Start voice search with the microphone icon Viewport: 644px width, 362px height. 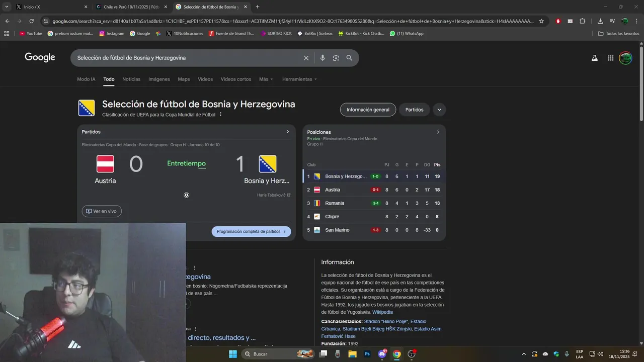323,58
